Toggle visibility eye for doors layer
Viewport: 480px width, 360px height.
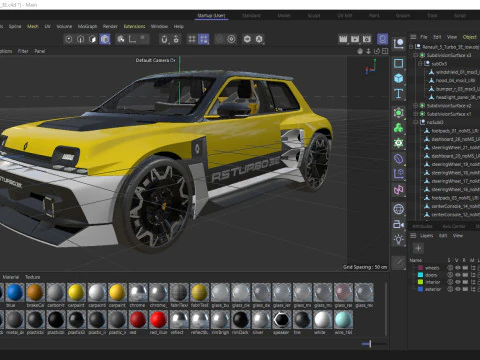[458, 275]
